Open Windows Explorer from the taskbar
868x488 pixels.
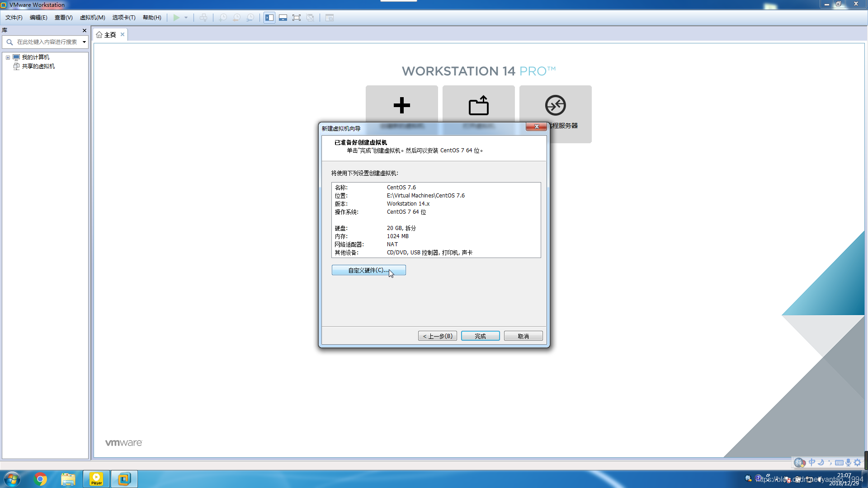(68, 479)
